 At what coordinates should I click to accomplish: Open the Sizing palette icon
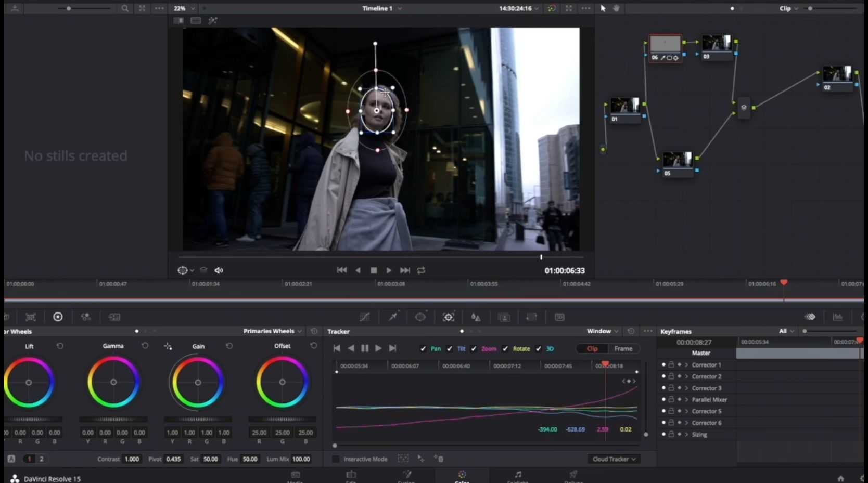(x=532, y=317)
